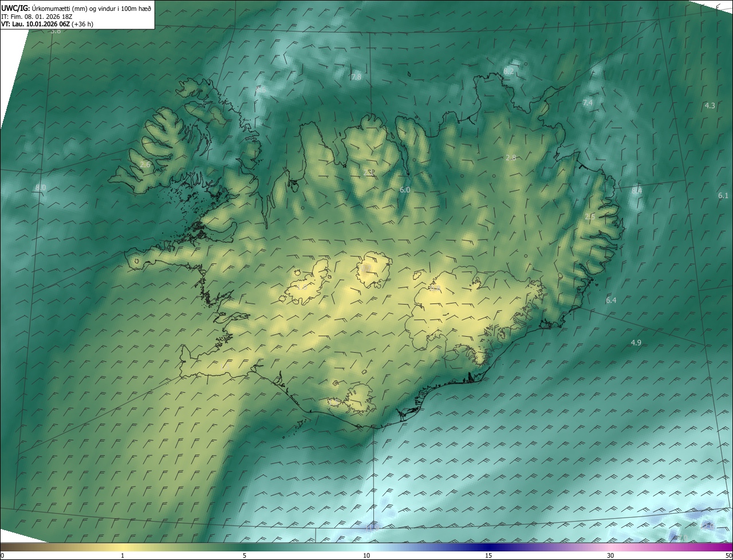Screen dimensions: 733x560
Task: Click the 6.0 precipitation value on the map
Action: pyautogui.click(x=405, y=190)
